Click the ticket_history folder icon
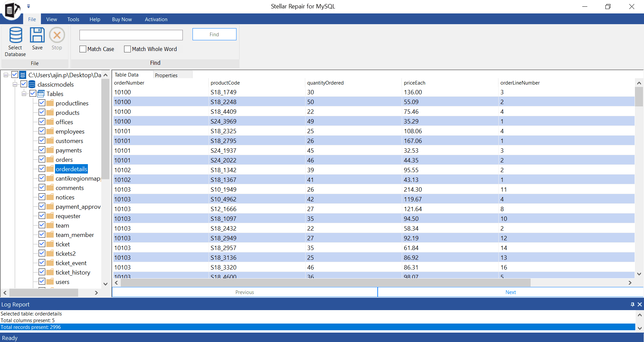 (50, 272)
